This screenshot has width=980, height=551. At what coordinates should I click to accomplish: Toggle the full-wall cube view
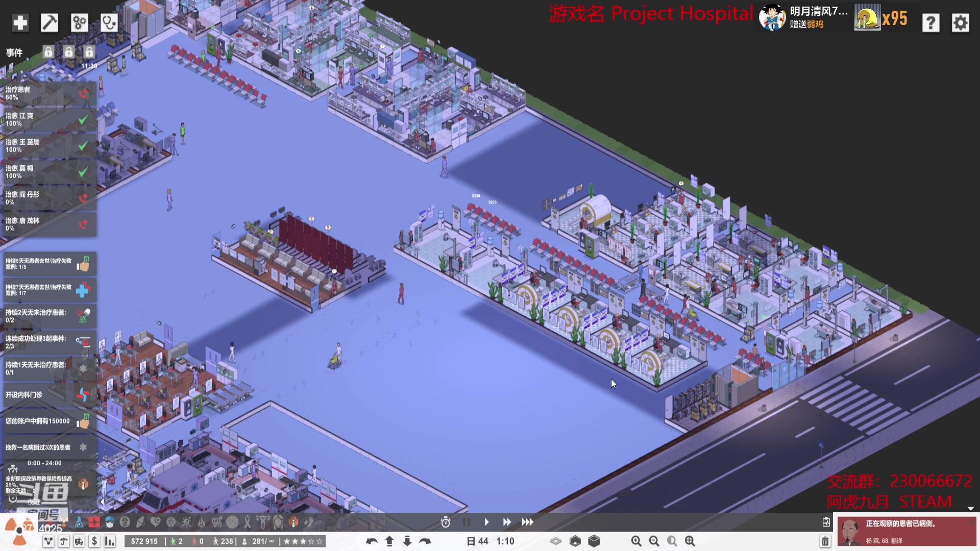coord(594,541)
